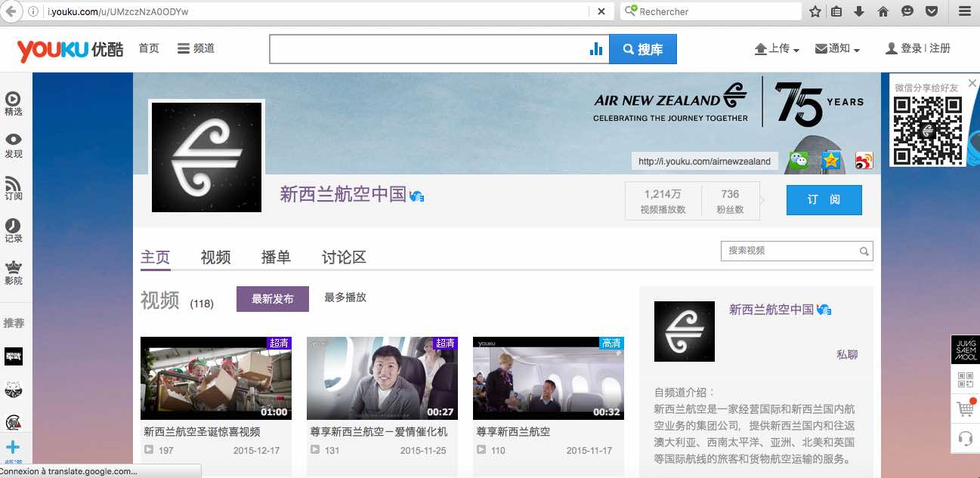This screenshot has width=980, height=478.
Task: Bookmark this page with the star icon
Action: (x=815, y=11)
